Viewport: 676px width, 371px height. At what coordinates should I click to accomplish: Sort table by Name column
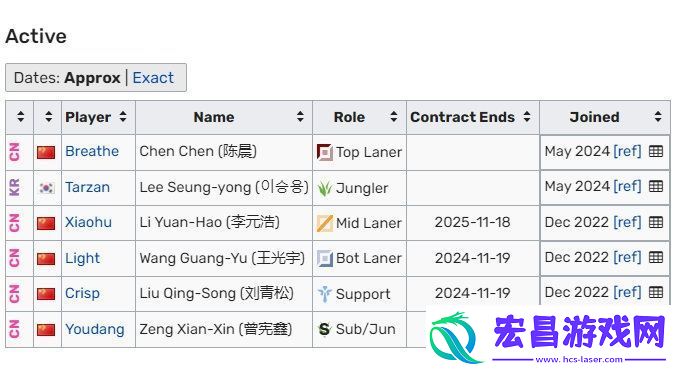point(223,117)
